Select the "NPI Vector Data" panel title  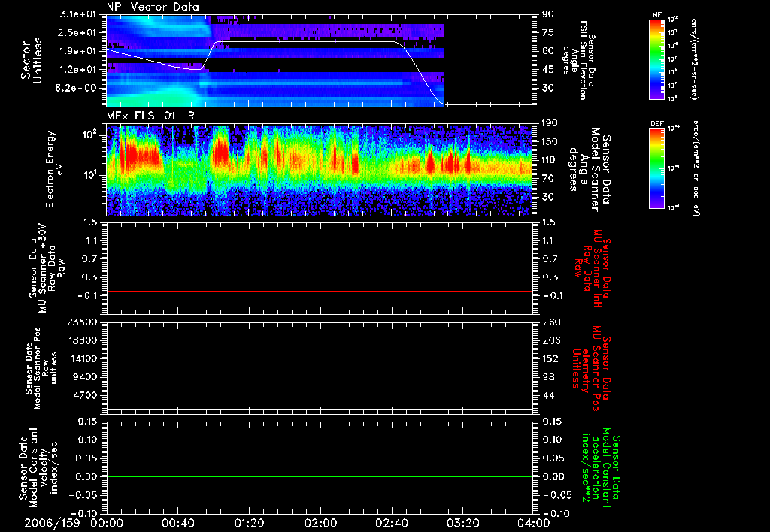pos(153,7)
